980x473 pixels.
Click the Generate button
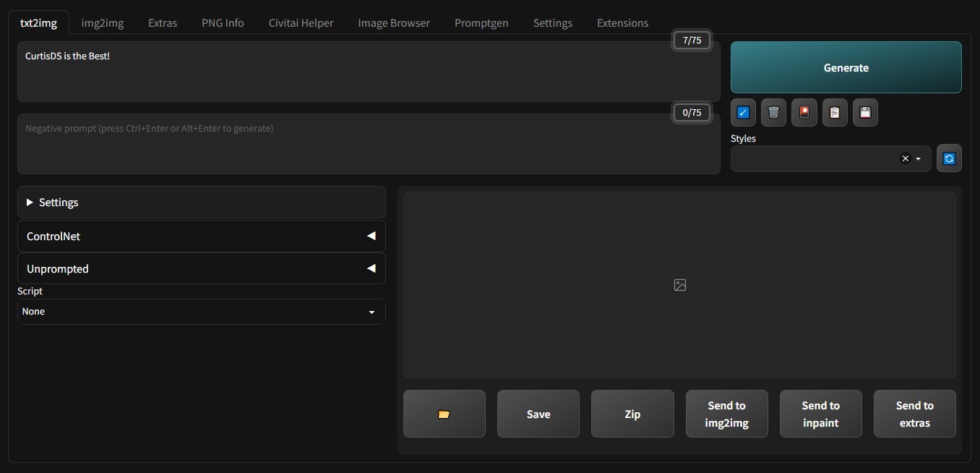tap(846, 67)
